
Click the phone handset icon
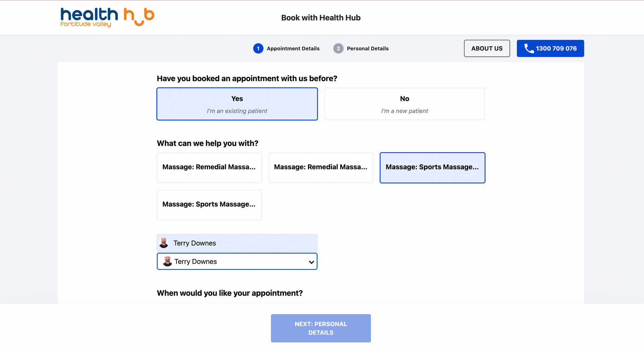point(529,48)
